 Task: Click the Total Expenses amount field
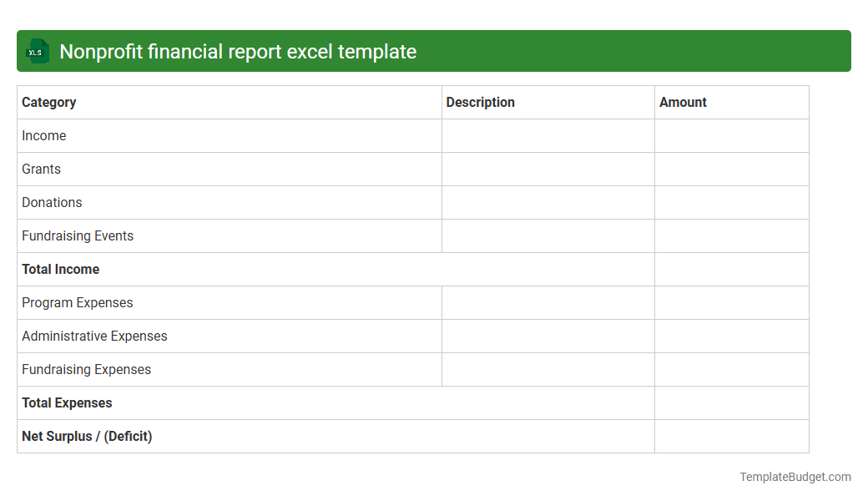point(731,402)
